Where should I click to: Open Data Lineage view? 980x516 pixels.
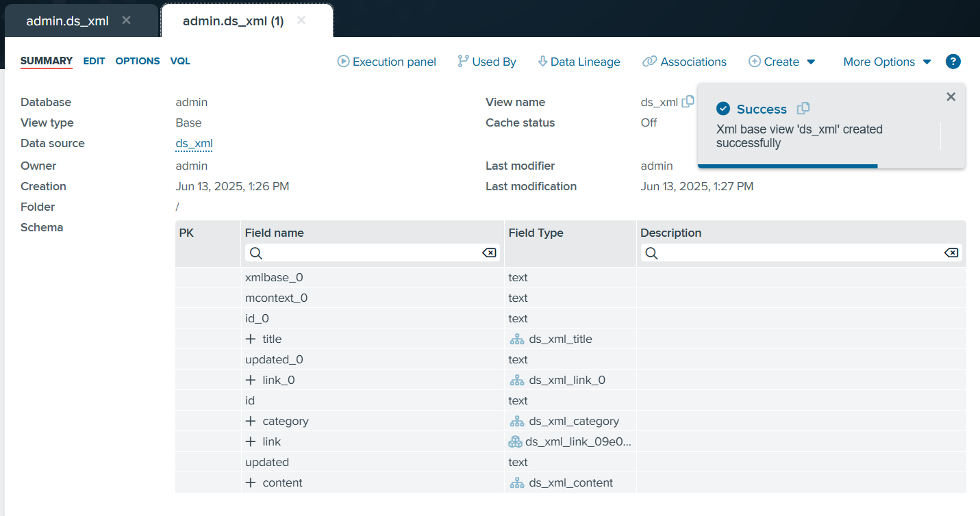click(579, 62)
